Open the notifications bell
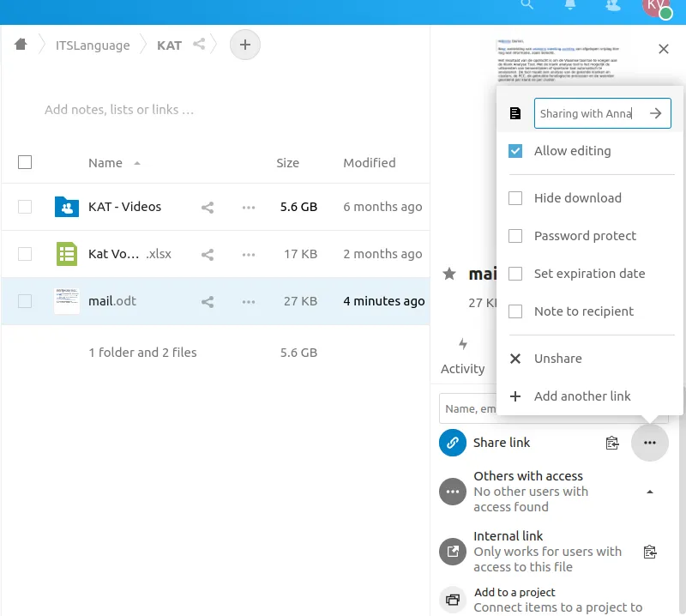This screenshot has width=686, height=616. 570,5
